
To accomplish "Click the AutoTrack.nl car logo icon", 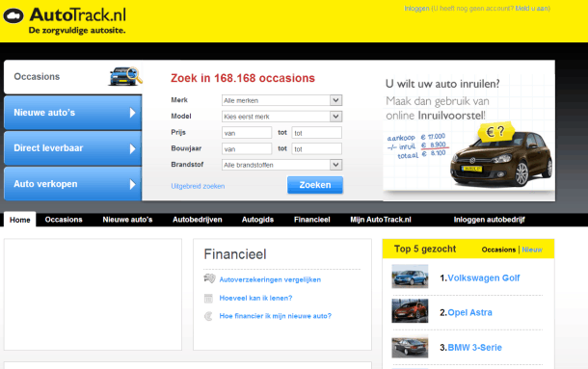I will pos(13,15).
